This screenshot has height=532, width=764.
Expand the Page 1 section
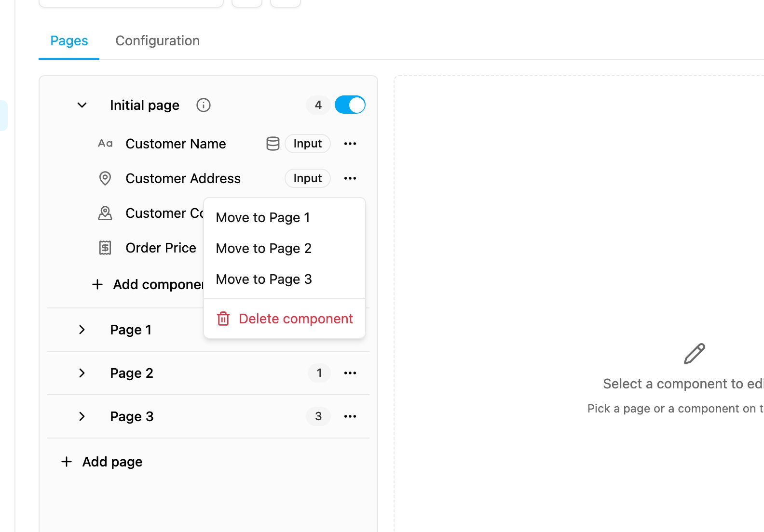coord(82,330)
